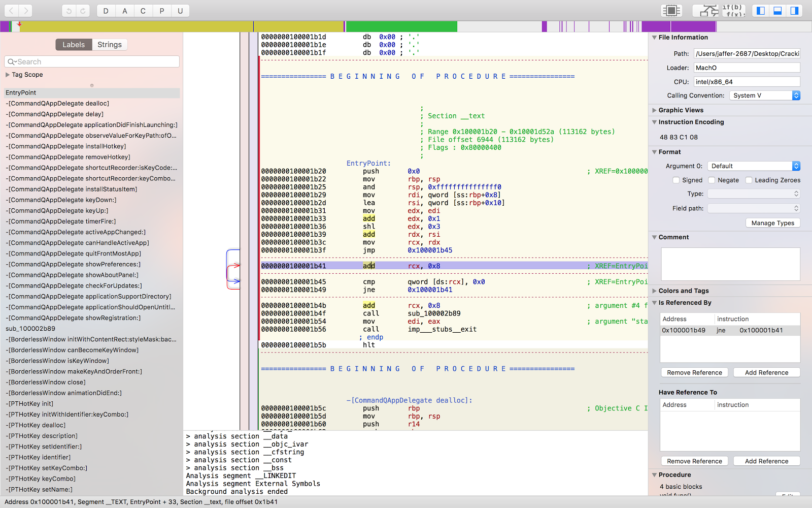Expand the Graphic Views section
Screen dimensions: 812x508
pos(655,110)
